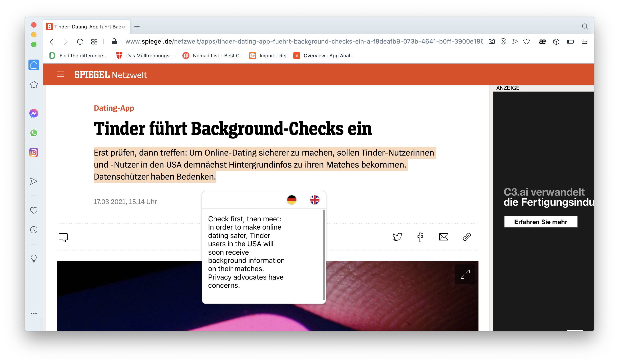
Task: Open Messenger in the sidebar
Action: coord(34,113)
